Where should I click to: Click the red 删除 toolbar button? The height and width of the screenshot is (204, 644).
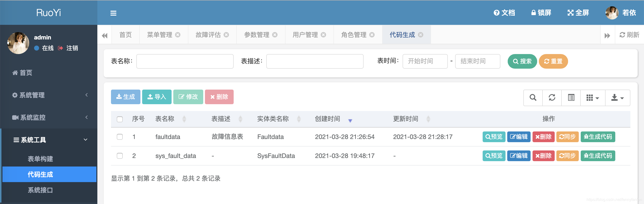pyautogui.click(x=219, y=97)
